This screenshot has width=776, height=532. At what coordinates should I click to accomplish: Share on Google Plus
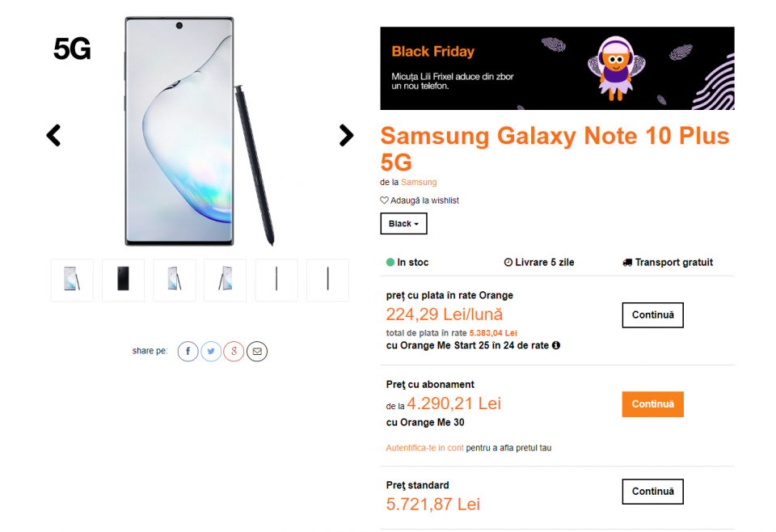tap(234, 351)
